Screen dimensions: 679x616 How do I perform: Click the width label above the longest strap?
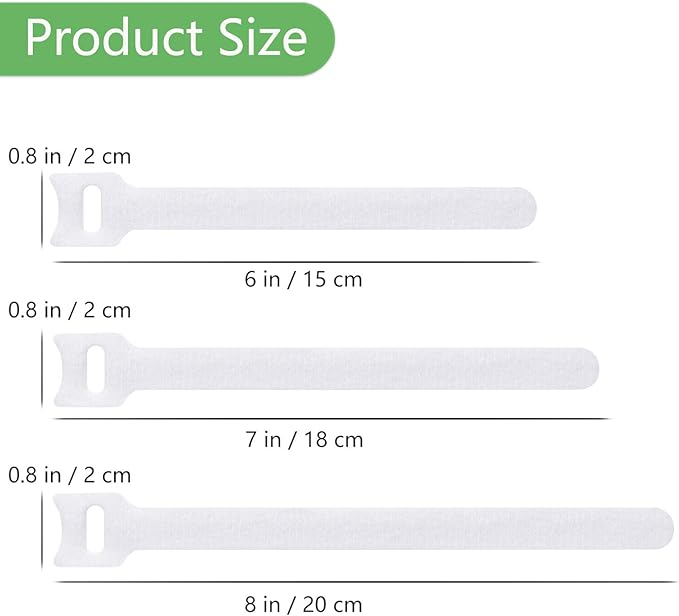[70, 474]
